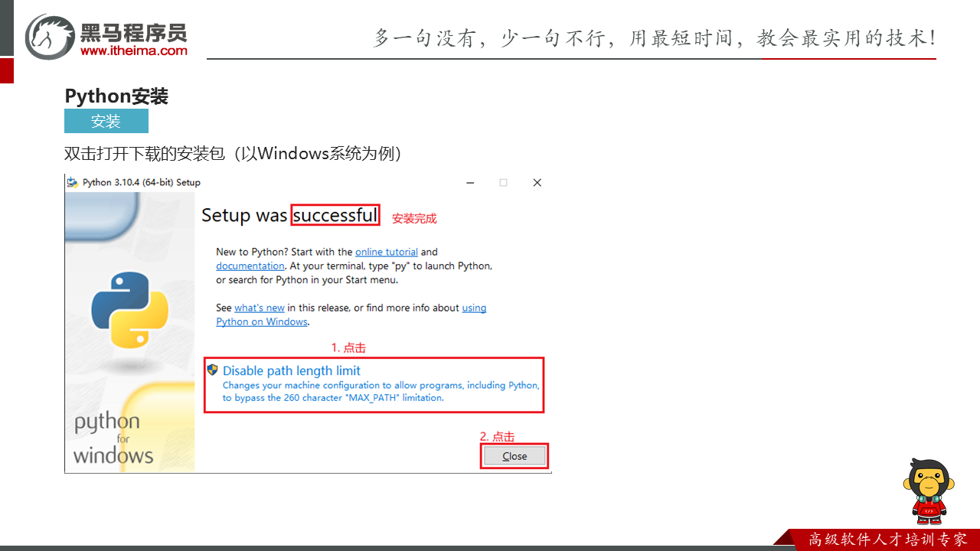Close the setup window with the X
The image size is (980, 551).
[537, 183]
